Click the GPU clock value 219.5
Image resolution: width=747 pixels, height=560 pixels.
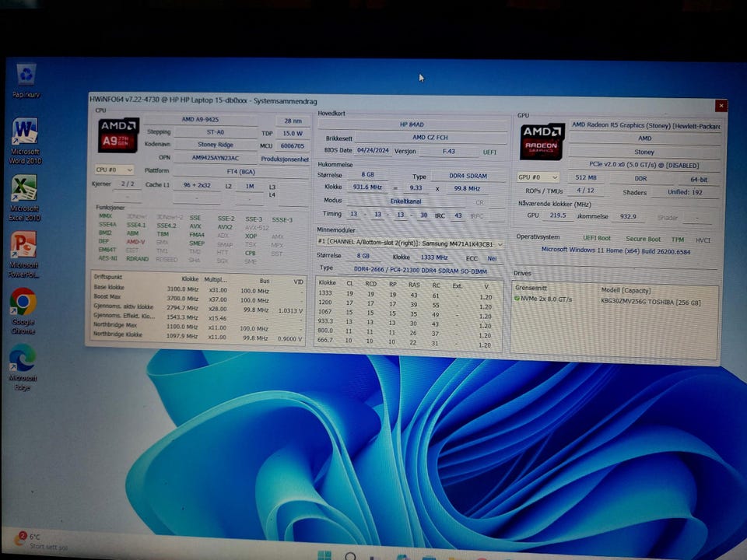coord(557,215)
